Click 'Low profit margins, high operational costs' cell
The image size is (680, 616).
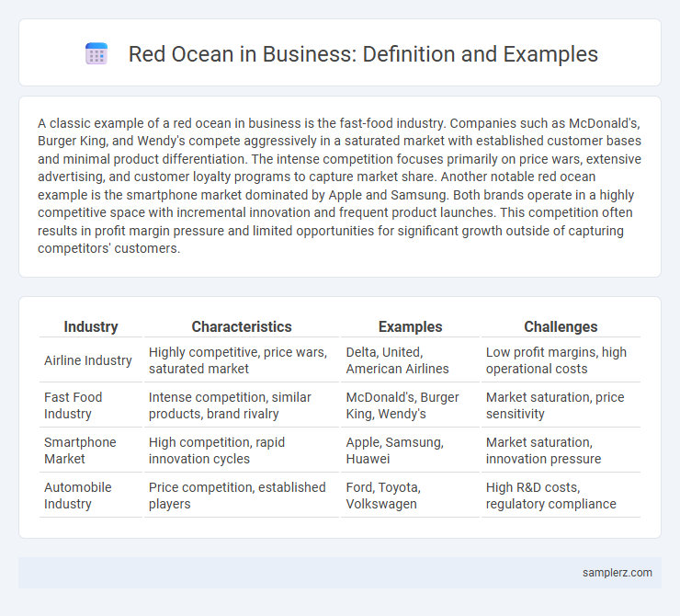(x=561, y=360)
